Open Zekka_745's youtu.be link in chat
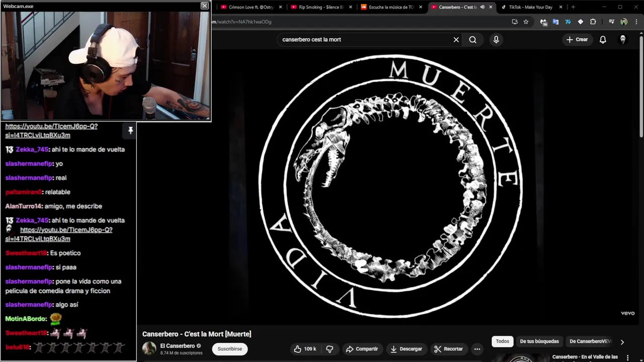Viewport: 644px width, 362px height. (x=59, y=234)
